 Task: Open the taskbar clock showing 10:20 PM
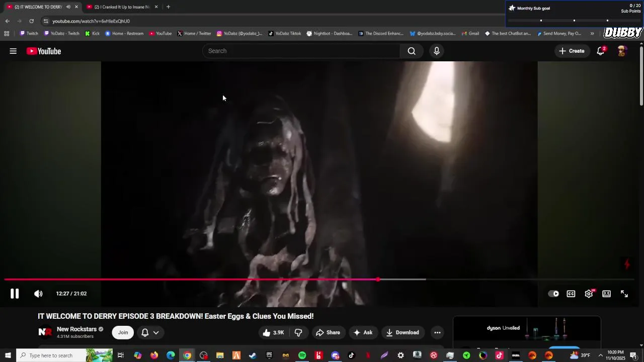point(616,355)
